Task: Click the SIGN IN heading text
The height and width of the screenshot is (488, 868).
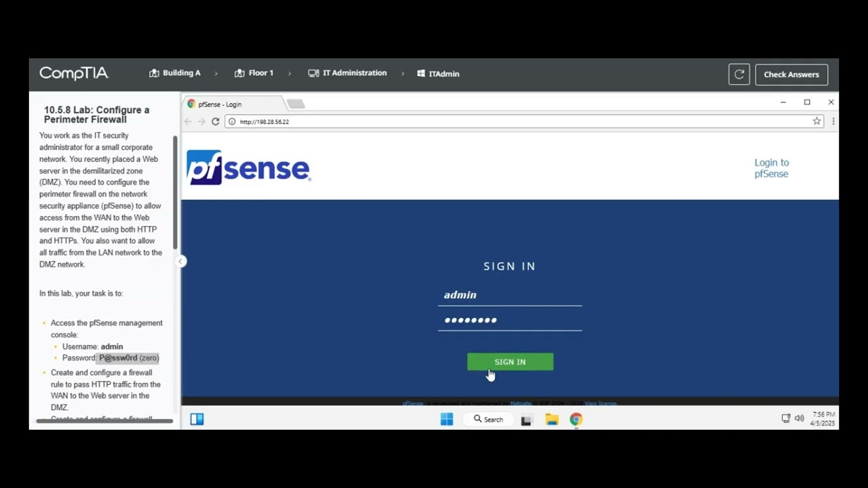Action: (x=510, y=266)
